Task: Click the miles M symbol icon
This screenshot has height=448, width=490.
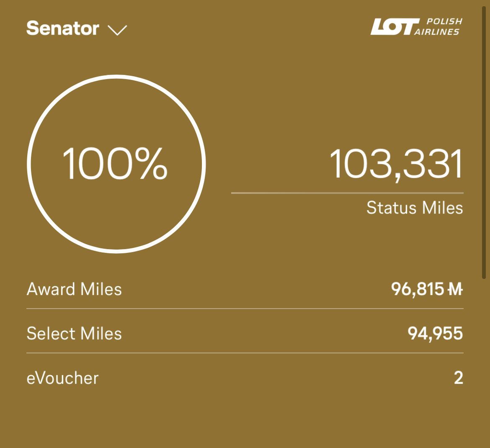Action: 455,289
